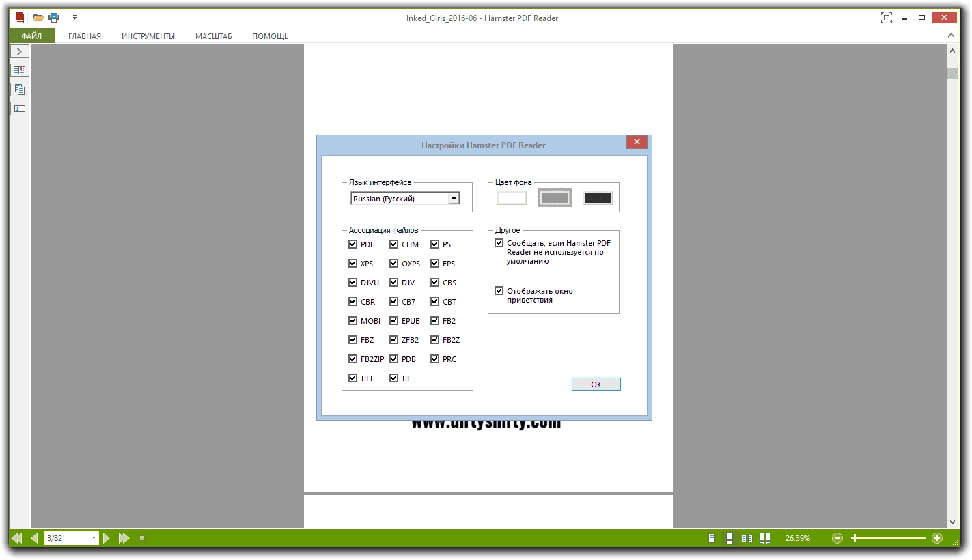Switch to the МАСШТАБ tab
Screen dimensions: 972x560
click(214, 36)
